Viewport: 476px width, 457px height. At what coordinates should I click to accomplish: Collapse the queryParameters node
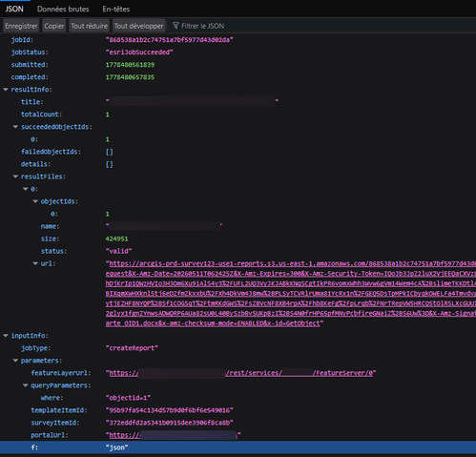(26, 385)
